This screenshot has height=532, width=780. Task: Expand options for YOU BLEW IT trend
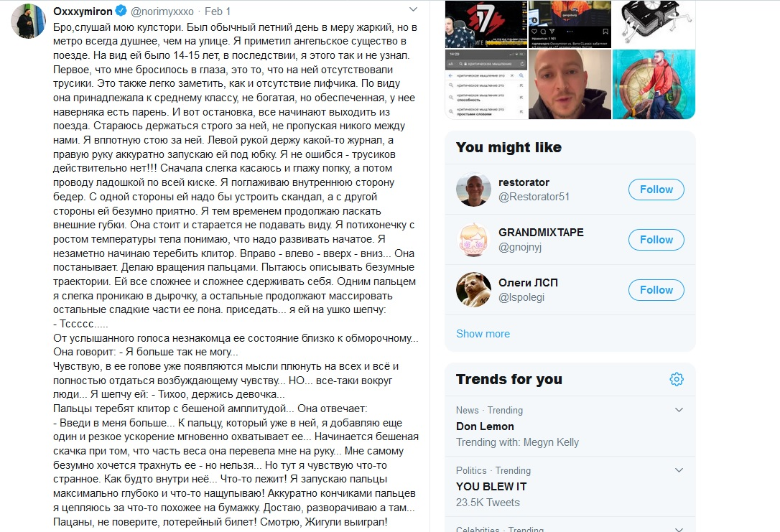pos(679,470)
